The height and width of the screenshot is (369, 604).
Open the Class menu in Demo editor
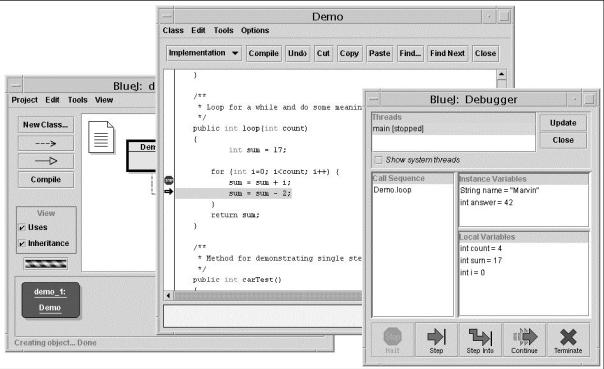point(173,30)
